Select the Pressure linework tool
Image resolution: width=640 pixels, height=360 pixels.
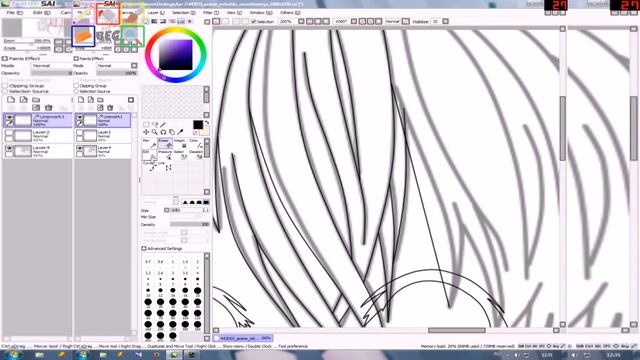pyautogui.click(x=164, y=155)
